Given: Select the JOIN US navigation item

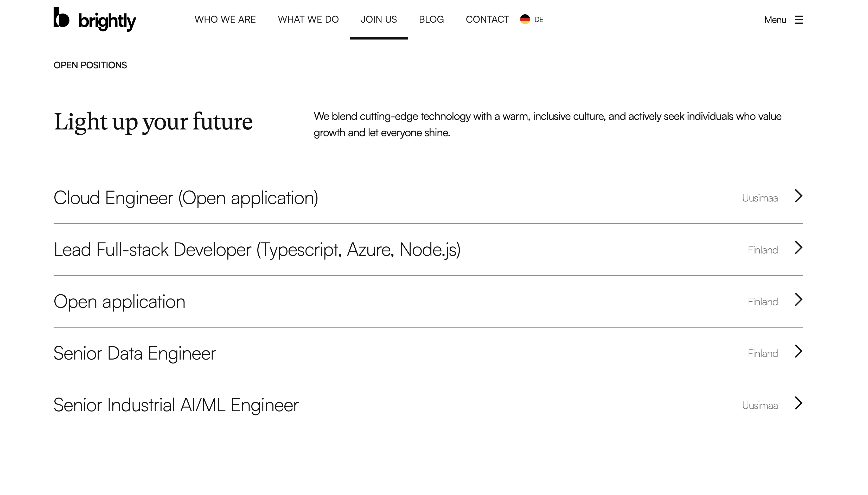Looking at the screenshot, I should 379,19.
